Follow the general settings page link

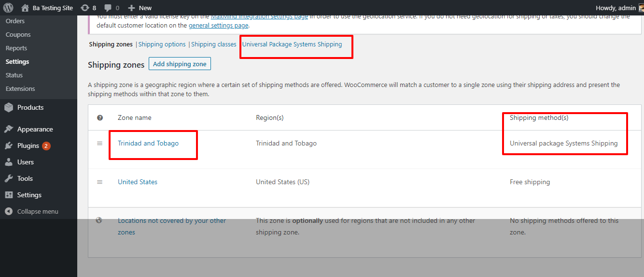pos(218,25)
